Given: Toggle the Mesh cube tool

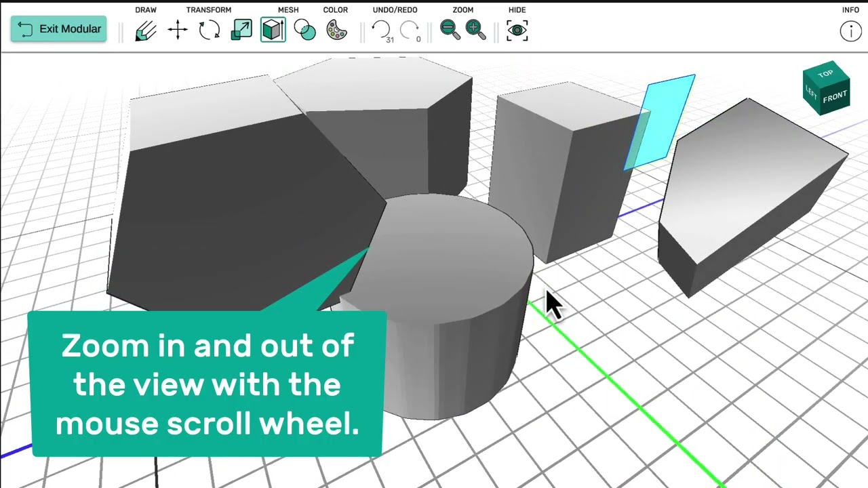Looking at the screenshot, I should (273, 30).
